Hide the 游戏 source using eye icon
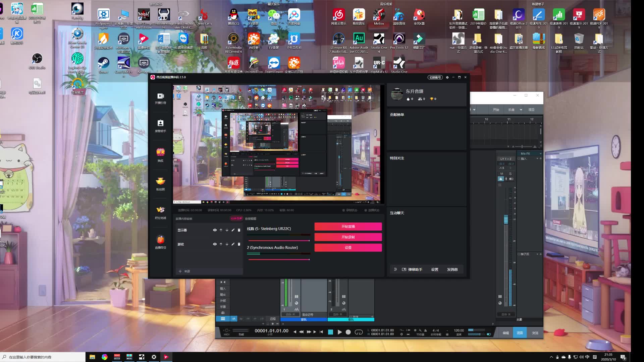Viewport: 644px width, 362px height. pyautogui.click(x=215, y=244)
